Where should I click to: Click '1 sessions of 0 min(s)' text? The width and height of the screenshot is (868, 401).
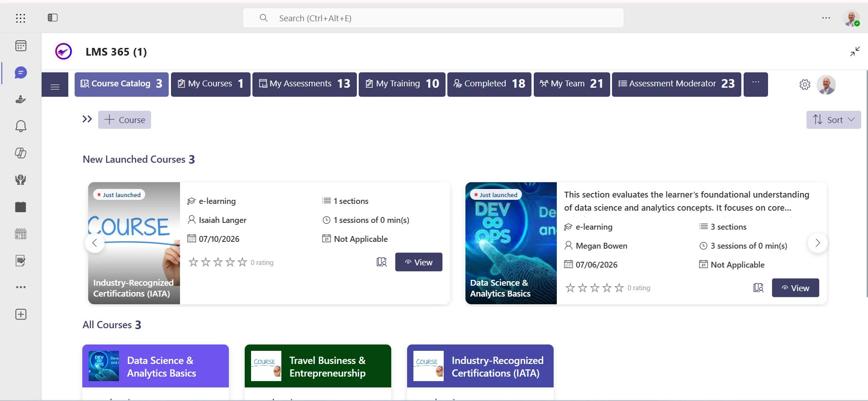click(x=371, y=220)
